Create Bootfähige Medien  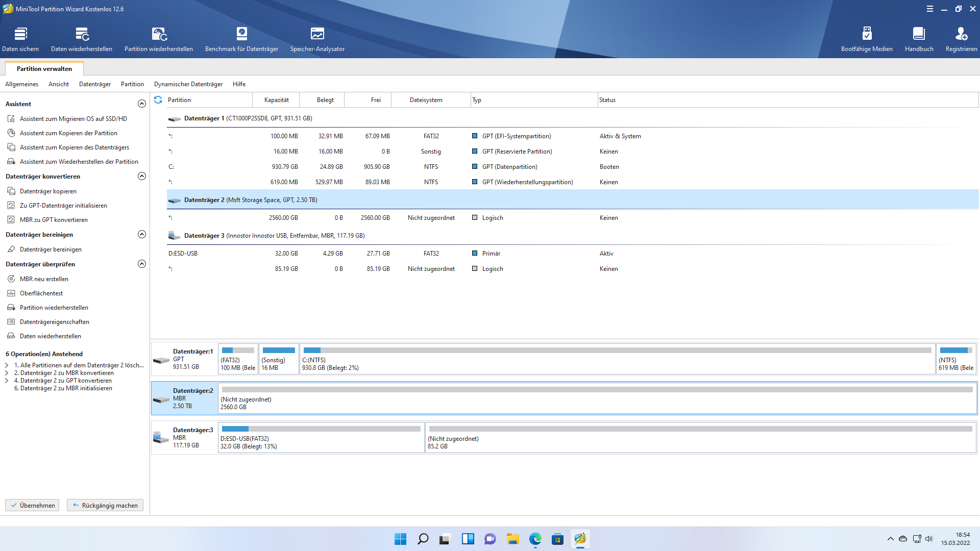(867, 39)
